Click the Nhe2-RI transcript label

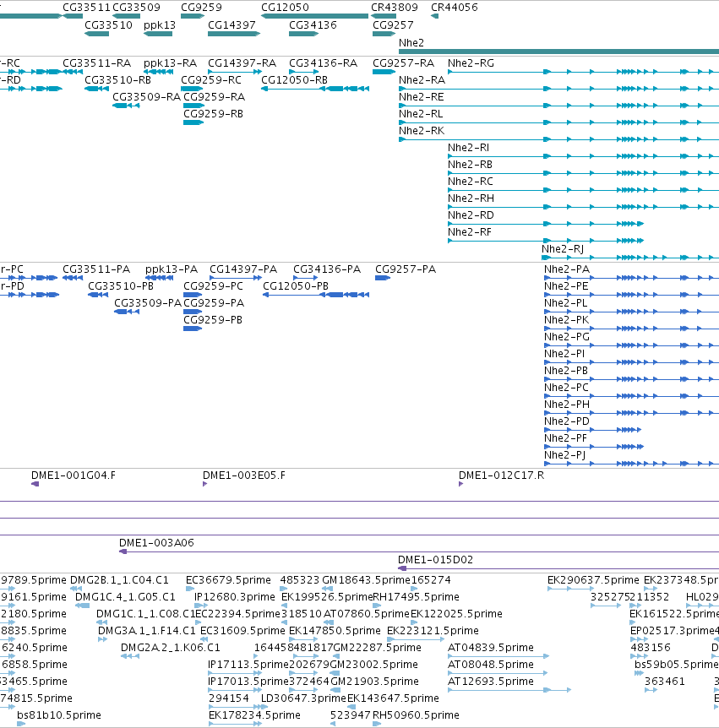point(468,148)
